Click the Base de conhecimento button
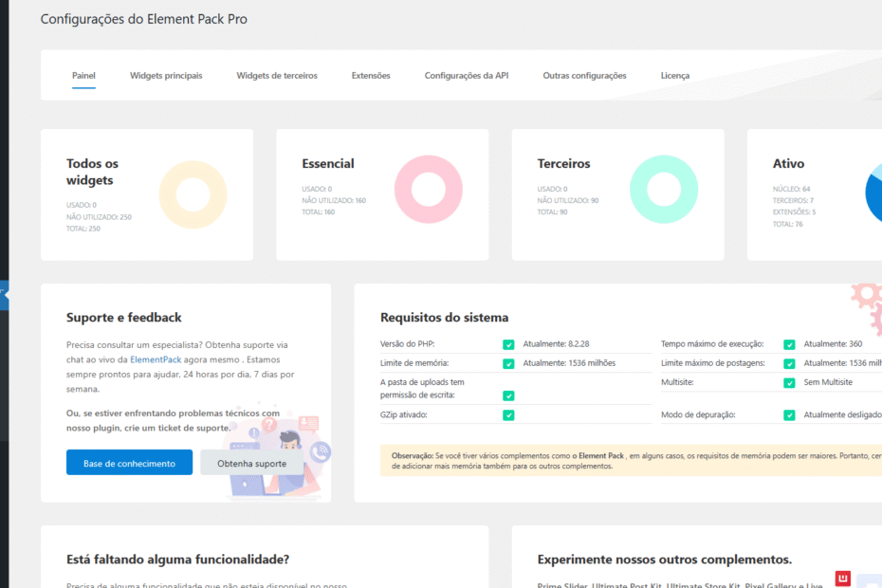The width and height of the screenshot is (882, 588). [x=129, y=462]
